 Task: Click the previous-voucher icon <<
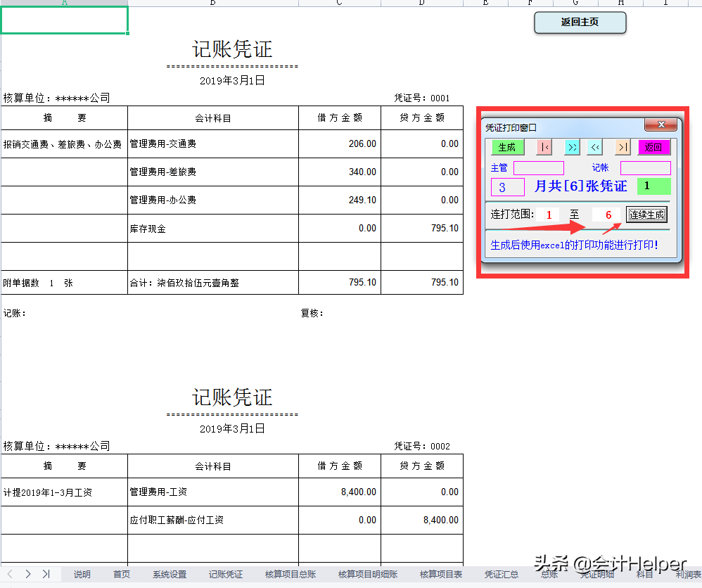(595, 147)
